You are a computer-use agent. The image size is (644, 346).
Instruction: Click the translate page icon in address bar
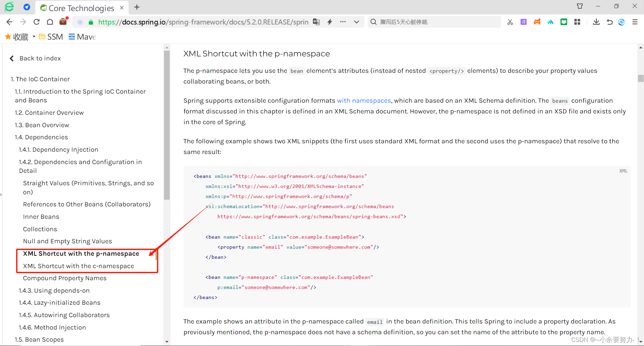pos(316,22)
